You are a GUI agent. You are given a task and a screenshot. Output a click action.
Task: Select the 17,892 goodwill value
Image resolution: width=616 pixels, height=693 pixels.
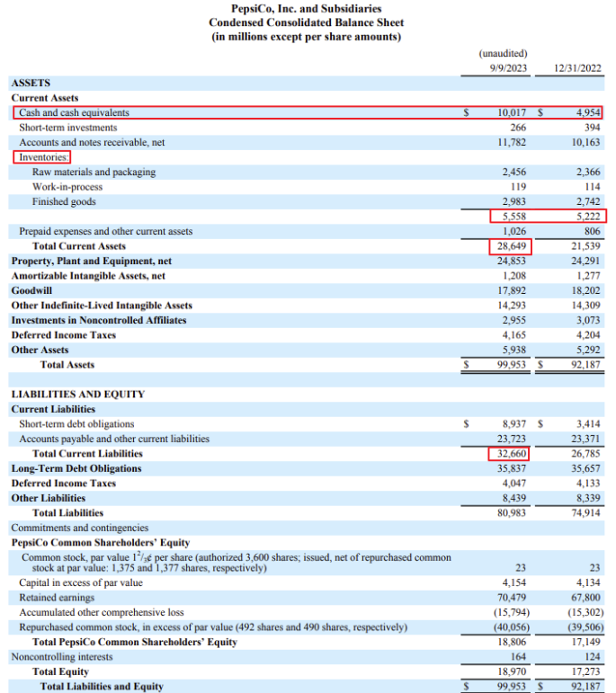512,291
